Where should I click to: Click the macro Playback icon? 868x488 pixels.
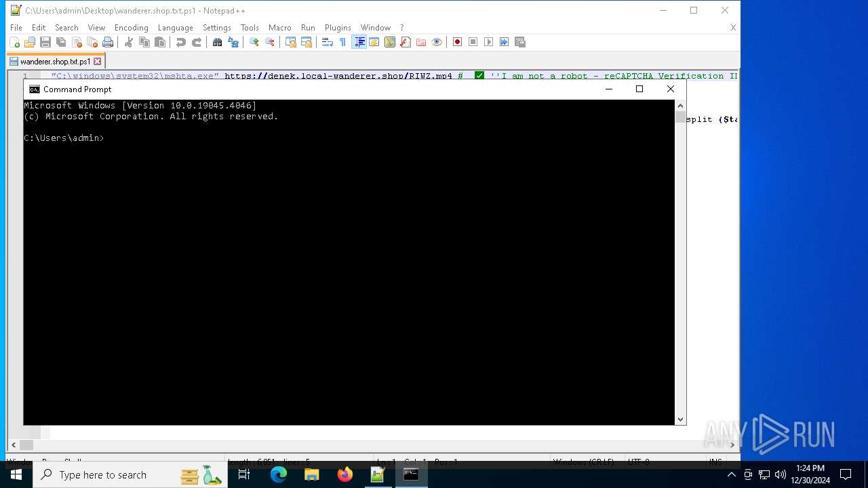pyautogui.click(x=489, y=42)
